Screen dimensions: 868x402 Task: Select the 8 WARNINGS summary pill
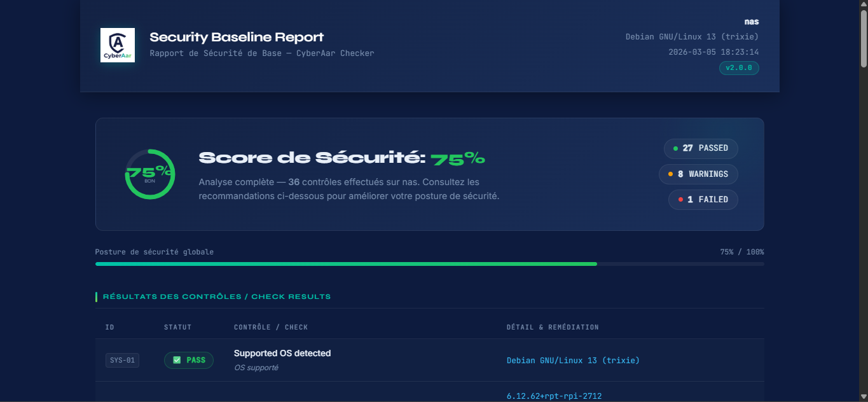[698, 174]
